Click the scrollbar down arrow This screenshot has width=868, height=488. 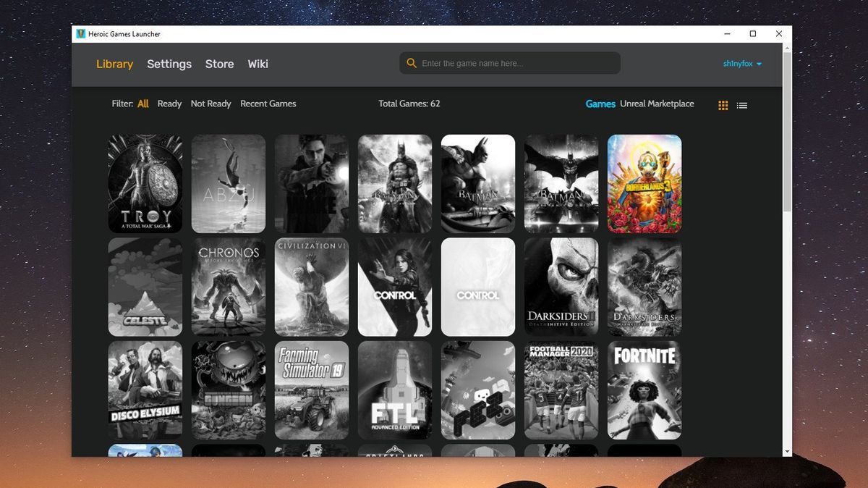(787, 451)
